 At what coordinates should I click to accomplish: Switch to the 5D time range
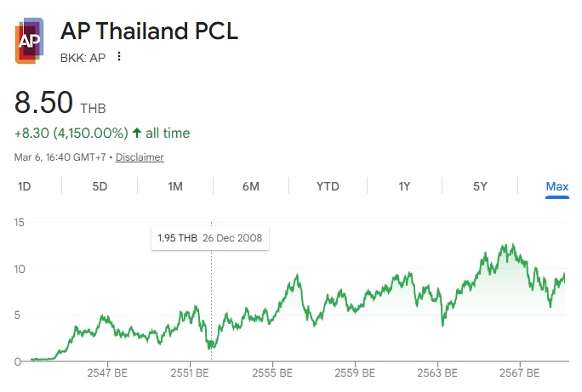[100, 186]
